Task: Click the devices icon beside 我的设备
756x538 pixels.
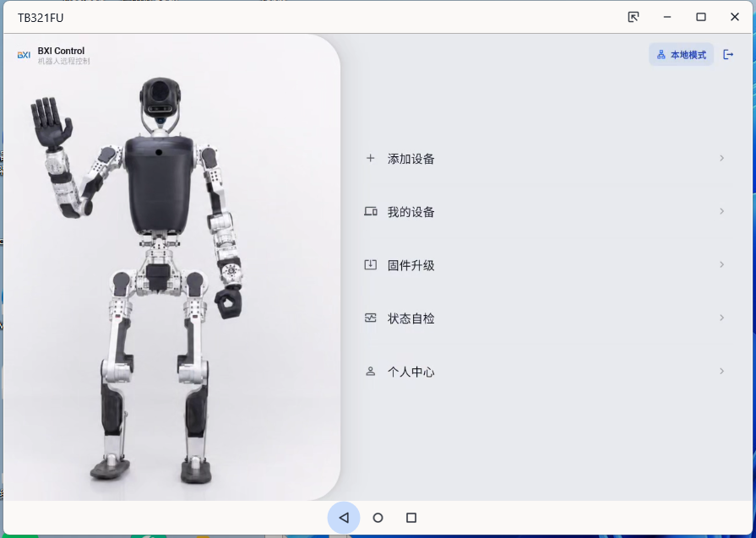Action: point(370,211)
